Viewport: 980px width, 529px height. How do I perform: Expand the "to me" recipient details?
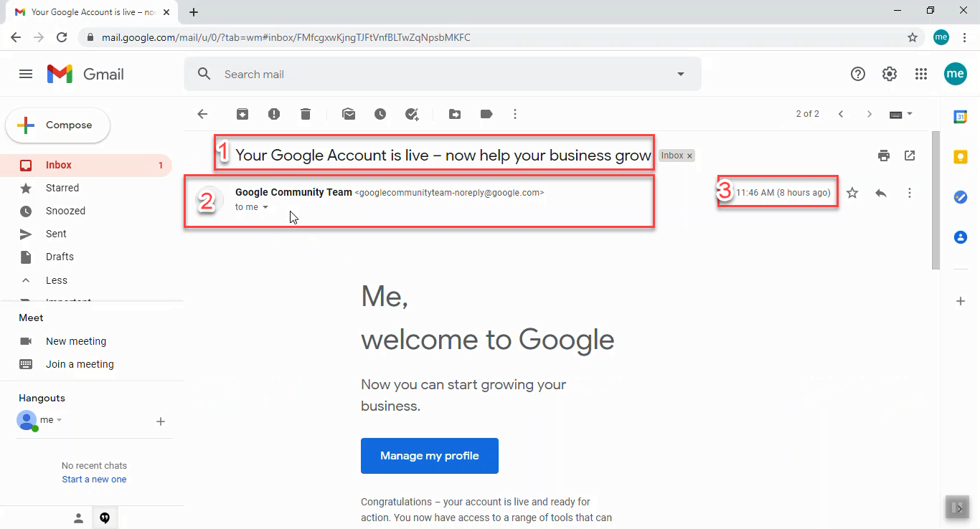pyautogui.click(x=265, y=207)
